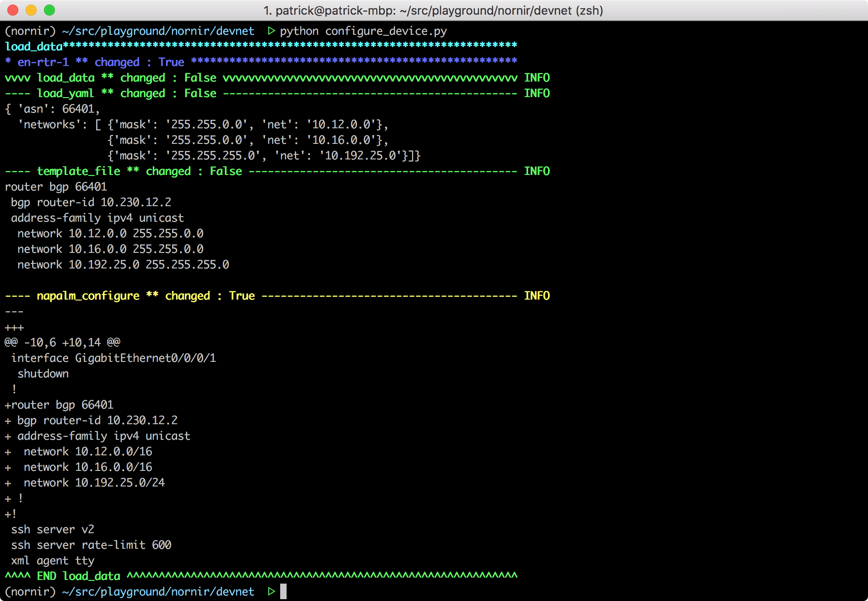868x601 pixels.
Task: Click the diff hunk header @@ -10,6 +10,14 @@
Action: 62,343
